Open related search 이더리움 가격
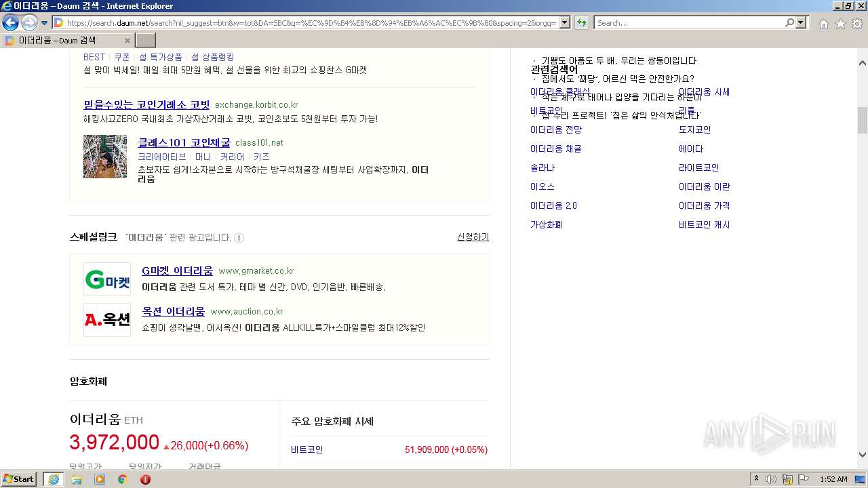The image size is (868, 488). pyautogui.click(x=705, y=205)
